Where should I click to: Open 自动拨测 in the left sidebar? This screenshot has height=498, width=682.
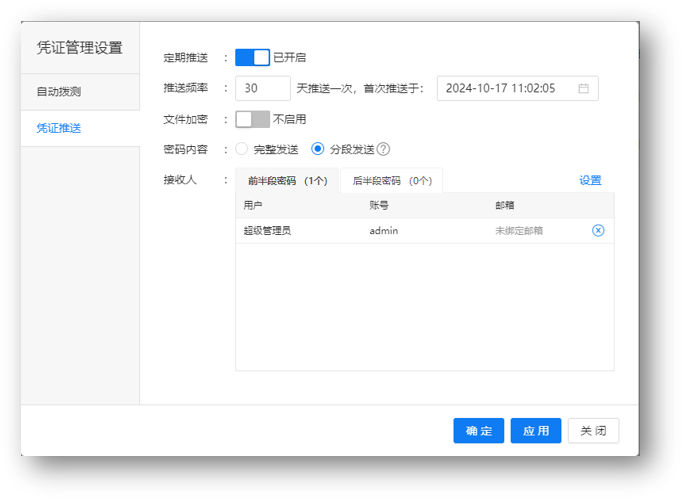pos(59,92)
